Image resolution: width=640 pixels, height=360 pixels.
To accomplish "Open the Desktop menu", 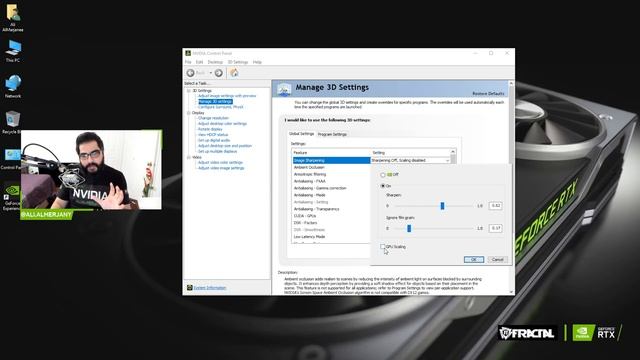I will click(215, 62).
